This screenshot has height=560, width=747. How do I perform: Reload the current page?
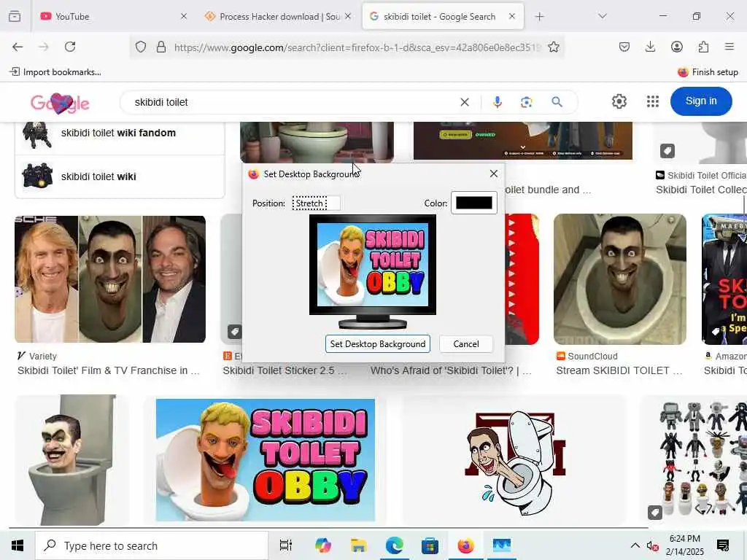pos(70,47)
